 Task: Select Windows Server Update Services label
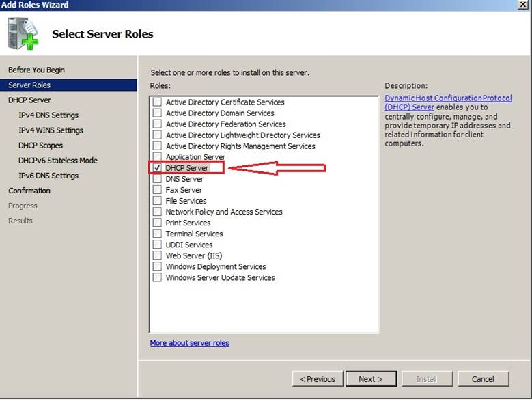pos(220,277)
